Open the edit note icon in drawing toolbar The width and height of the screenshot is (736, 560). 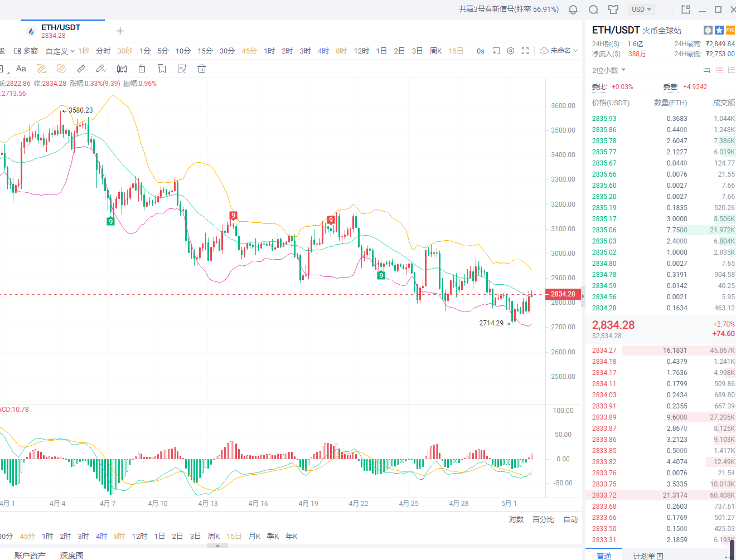[x=182, y=69]
